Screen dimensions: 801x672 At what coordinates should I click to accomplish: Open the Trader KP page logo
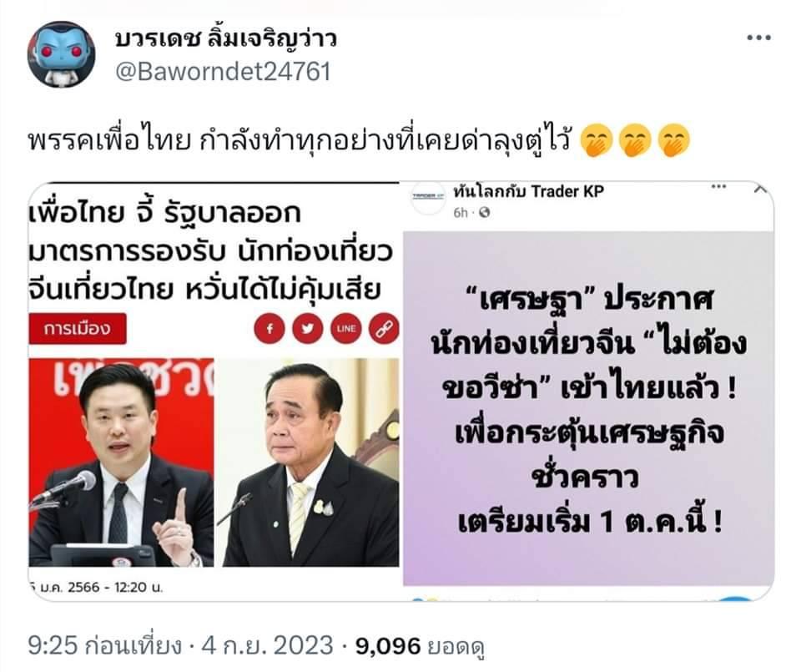coord(428,197)
